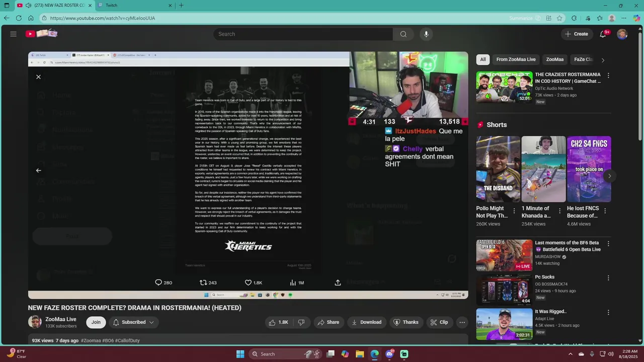Go to the YouTube home logo
Screen dimensions: 644x362
point(42,34)
